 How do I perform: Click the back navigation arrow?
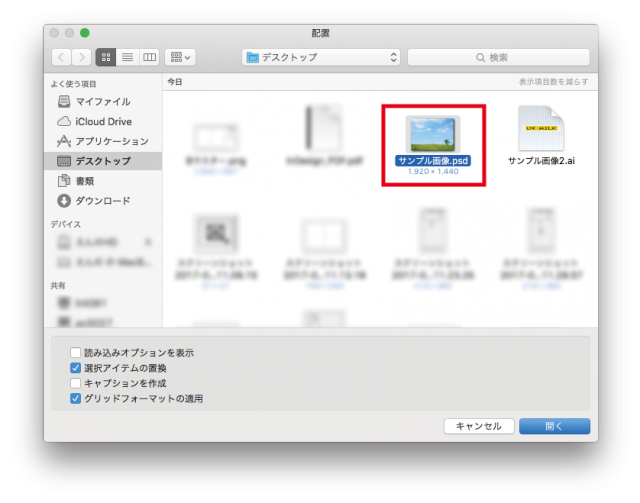coord(60,57)
